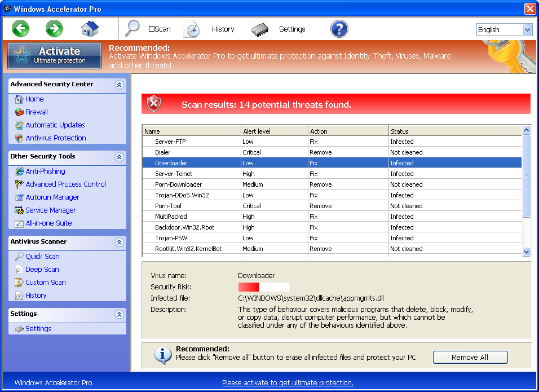Click the Autorun Manager icon
Viewport: 539px width, 392px height.
pyautogui.click(x=19, y=197)
